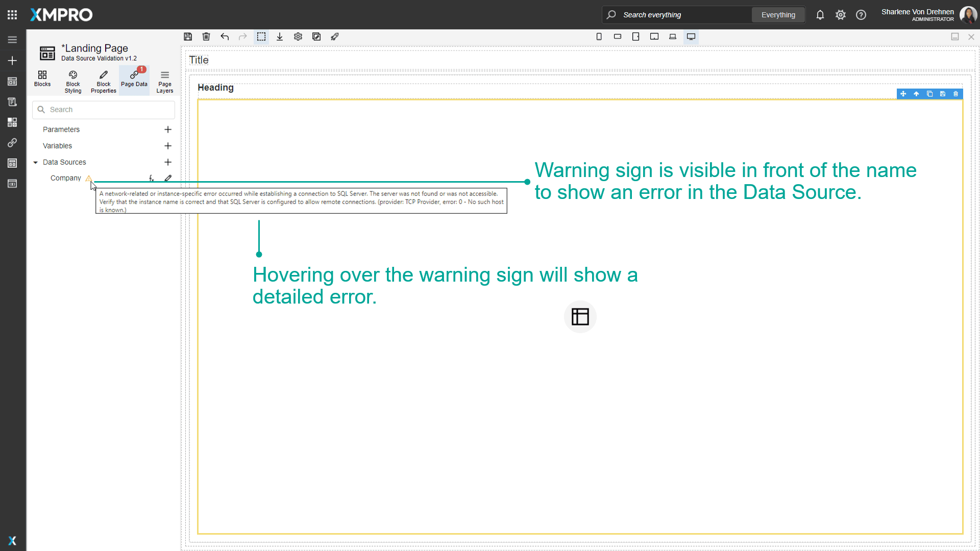Viewport: 980px width, 551px height.
Task: Open the toolbar settings gear
Action: tap(298, 37)
